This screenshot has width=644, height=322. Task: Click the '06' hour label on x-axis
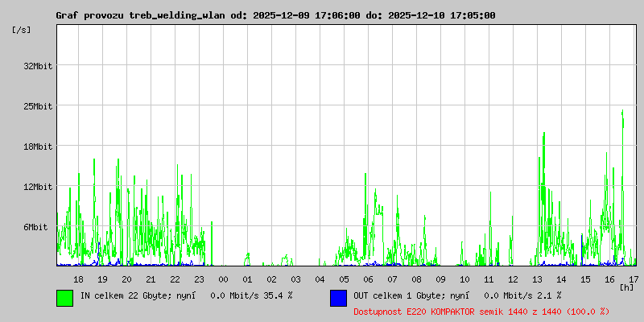coord(368,279)
